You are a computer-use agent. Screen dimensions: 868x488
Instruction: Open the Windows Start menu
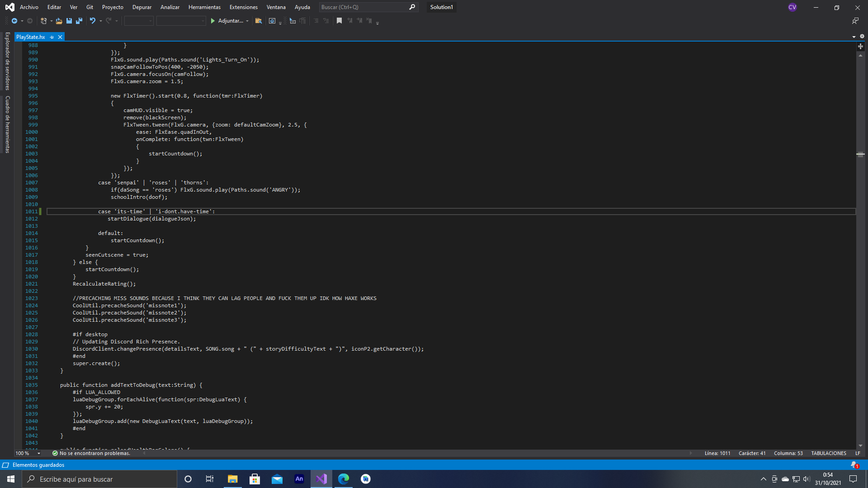click(x=11, y=479)
